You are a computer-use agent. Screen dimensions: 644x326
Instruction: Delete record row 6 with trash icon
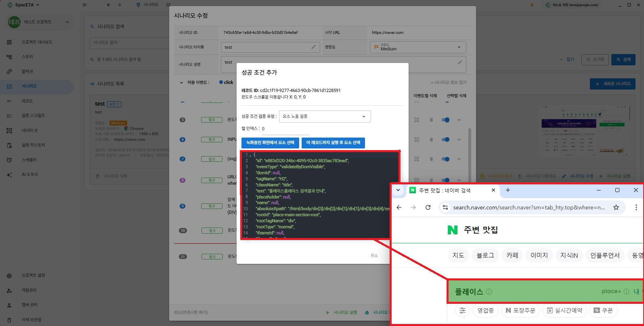[x=431, y=140]
